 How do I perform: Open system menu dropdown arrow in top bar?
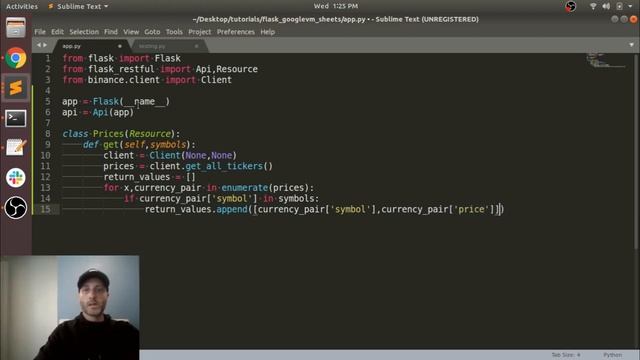(630, 6)
